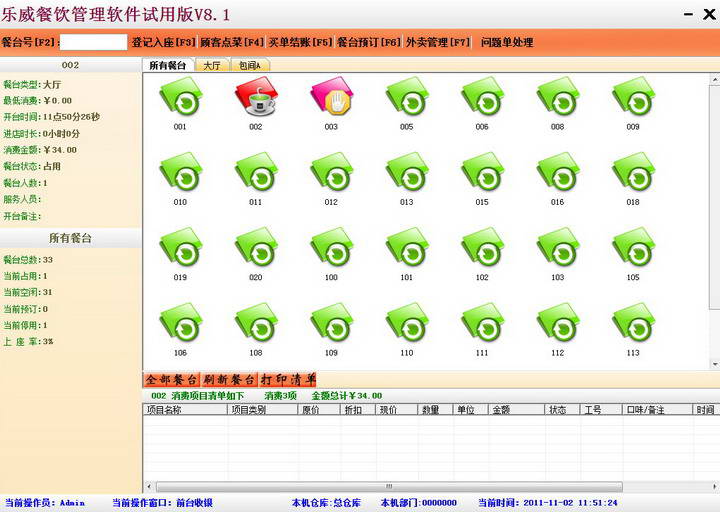Pick table 102 icon

[482, 250]
